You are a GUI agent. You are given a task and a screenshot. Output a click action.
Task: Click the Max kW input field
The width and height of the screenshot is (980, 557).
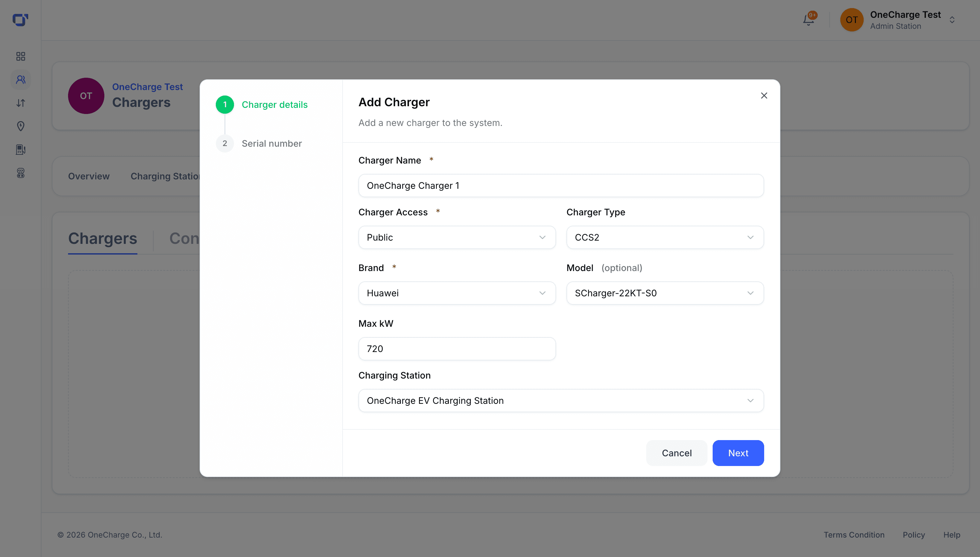point(457,348)
